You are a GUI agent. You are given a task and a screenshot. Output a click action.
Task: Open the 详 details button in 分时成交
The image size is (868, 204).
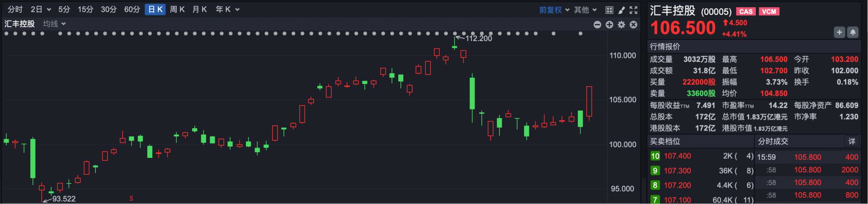pyautogui.click(x=852, y=141)
